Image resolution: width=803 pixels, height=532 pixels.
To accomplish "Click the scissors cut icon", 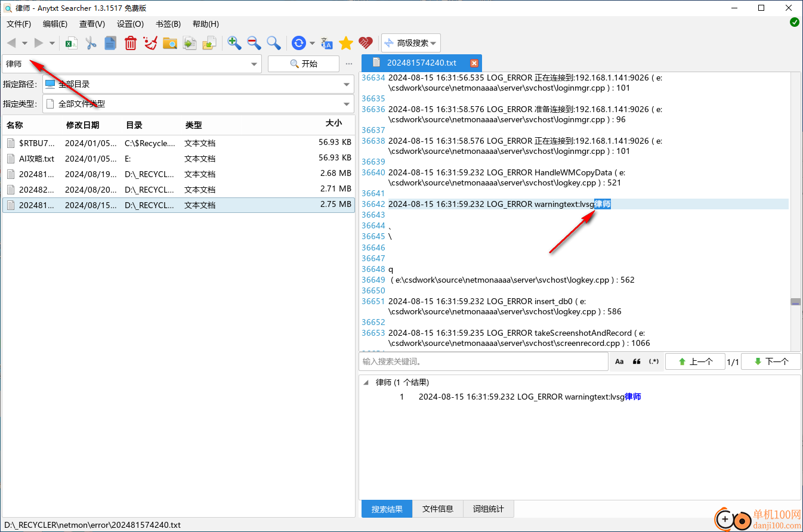I will (x=91, y=43).
